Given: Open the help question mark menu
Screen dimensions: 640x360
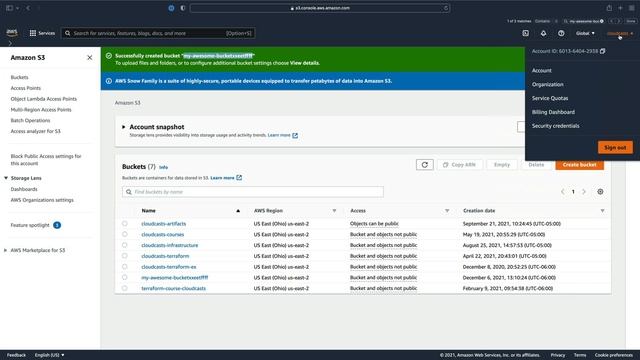Looking at the screenshot, I should coord(561,33).
